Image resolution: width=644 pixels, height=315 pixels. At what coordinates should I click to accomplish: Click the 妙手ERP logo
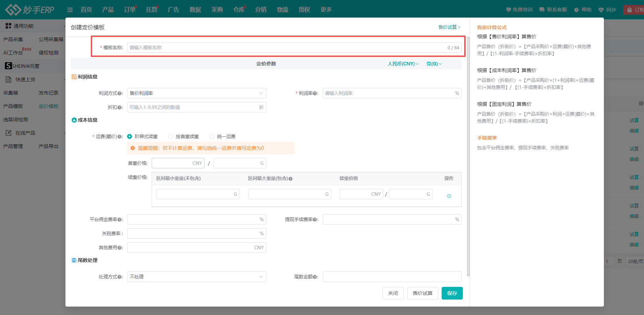[30, 9]
